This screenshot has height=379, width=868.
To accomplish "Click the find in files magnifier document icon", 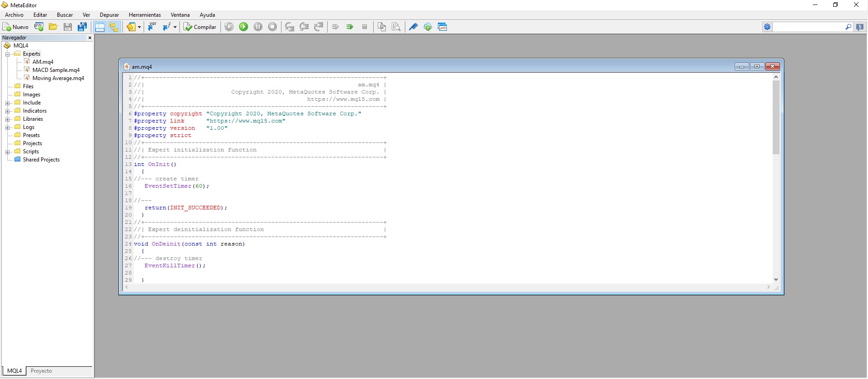I will [396, 27].
